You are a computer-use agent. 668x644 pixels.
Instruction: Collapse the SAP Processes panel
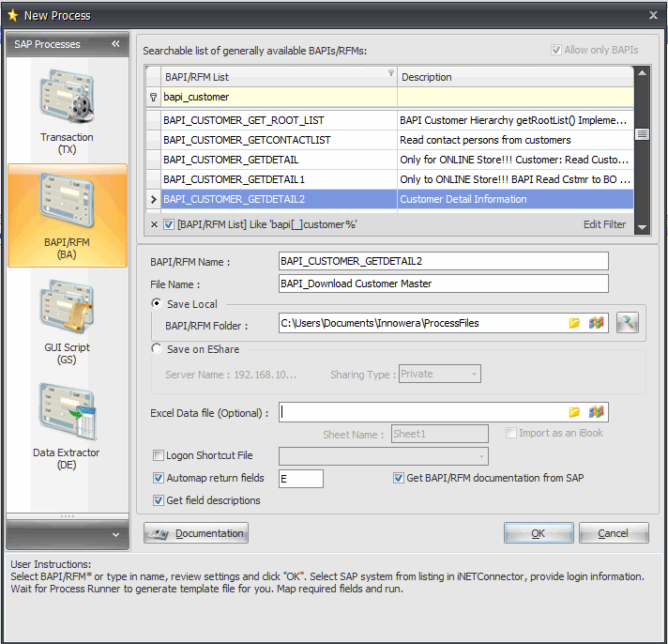(115, 44)
